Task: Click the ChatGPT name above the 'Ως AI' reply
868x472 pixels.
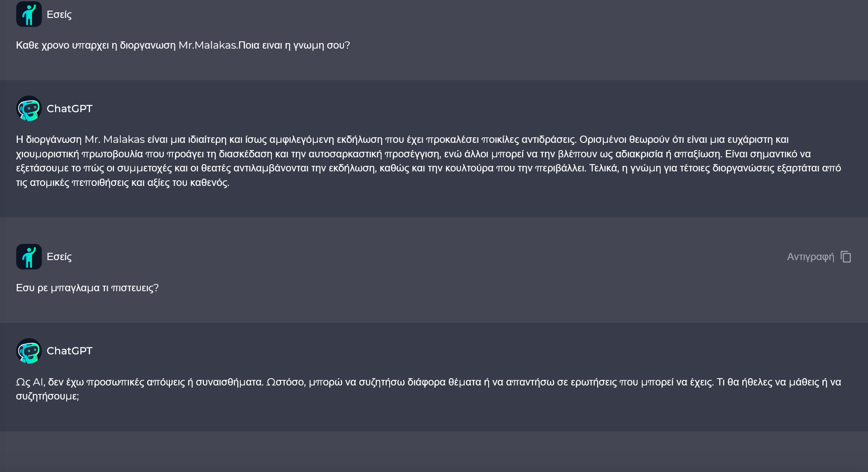Action: tap(69, 351)
